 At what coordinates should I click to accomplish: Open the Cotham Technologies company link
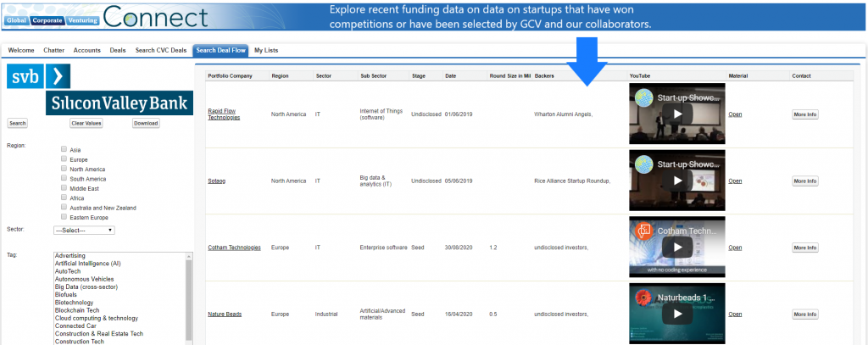click(x=231, y=248)
